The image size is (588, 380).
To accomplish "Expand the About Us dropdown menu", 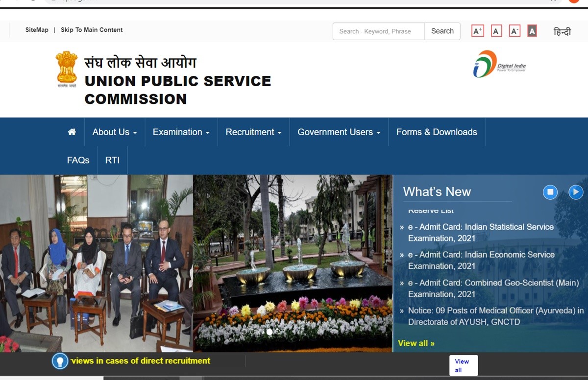I will [x=115, y=132].
